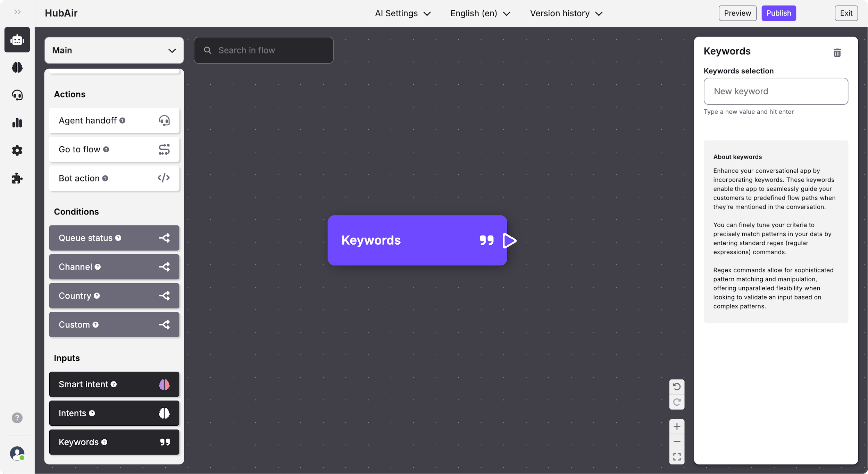Open the bot builder robot icon in sidebar
This screenshot has height=474, width=868.
coord(17,40)
